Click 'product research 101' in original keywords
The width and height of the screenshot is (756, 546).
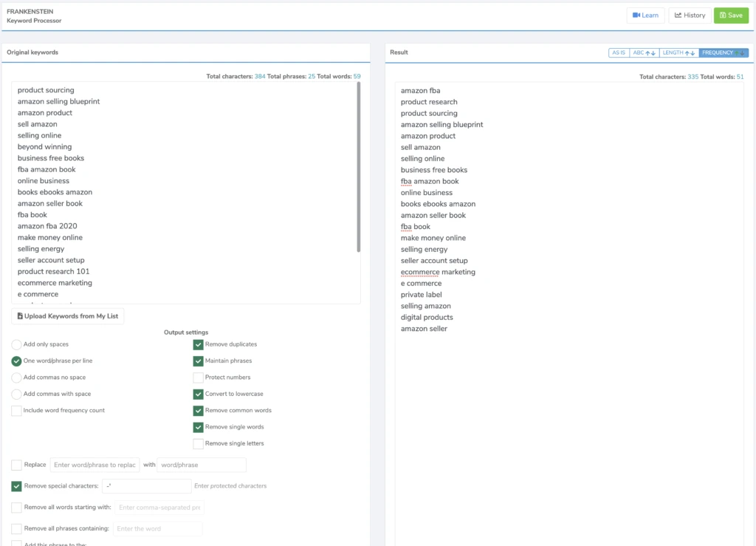tap(53, 271)
